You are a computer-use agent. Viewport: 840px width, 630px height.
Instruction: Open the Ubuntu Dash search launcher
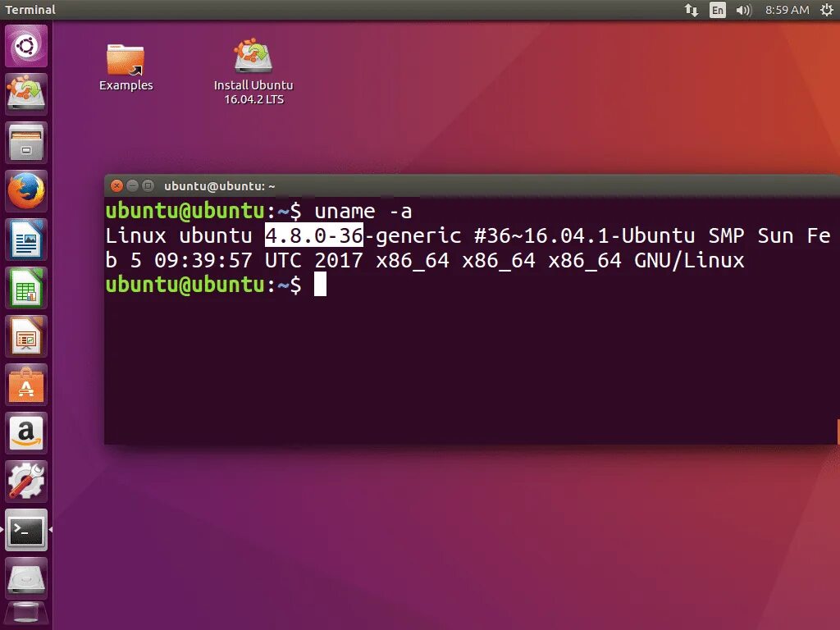coord(26,46)
